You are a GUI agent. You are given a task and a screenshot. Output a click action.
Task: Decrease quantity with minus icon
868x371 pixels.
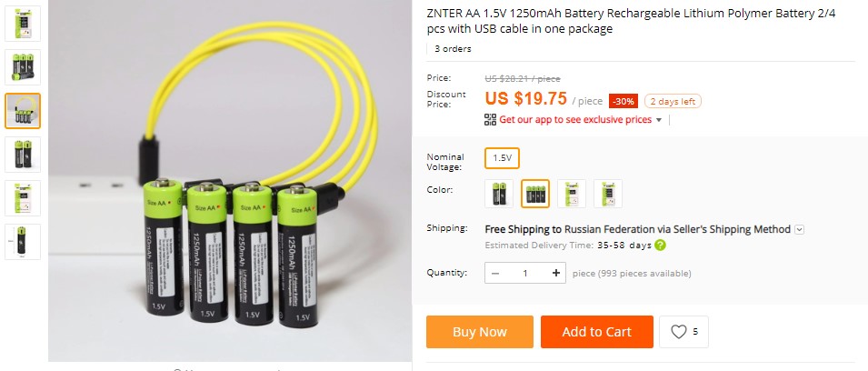[494, 273]
